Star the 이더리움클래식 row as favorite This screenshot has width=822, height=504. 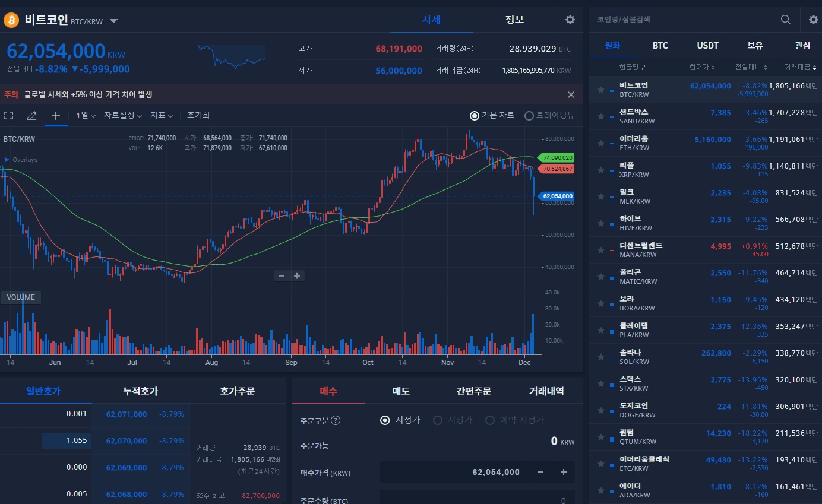click(x=600, y=464)
